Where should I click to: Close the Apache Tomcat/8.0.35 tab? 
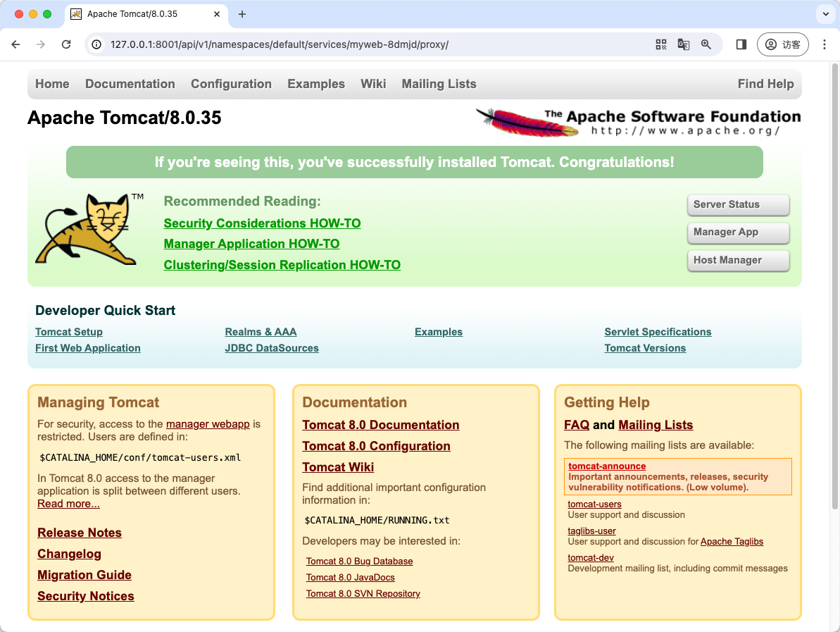pos(216,14)
